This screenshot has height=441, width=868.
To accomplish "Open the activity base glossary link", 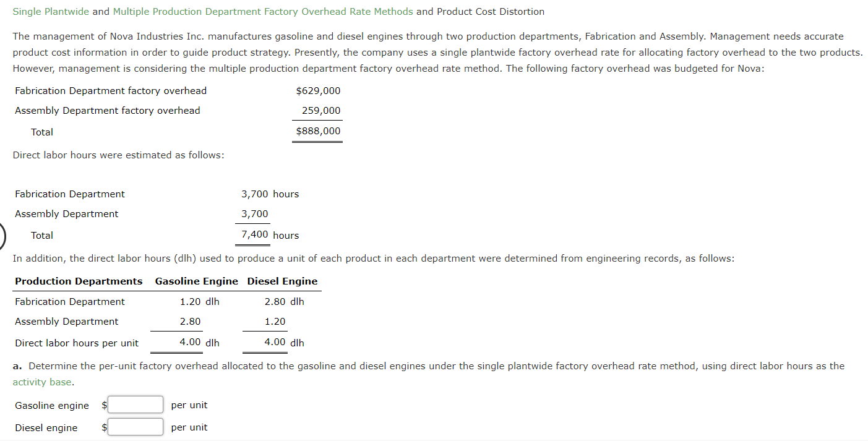I will (42, 382).
